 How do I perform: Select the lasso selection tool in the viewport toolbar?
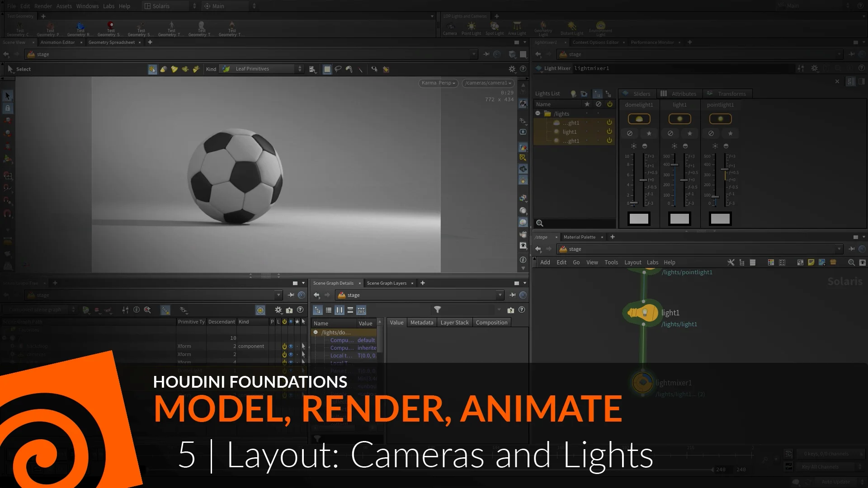(338, 69)
